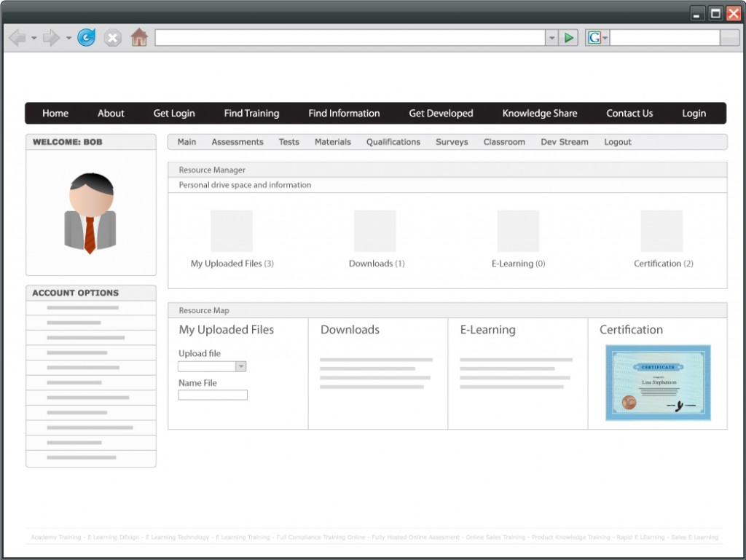Open Knowledge Share menu item
The width and height of the screenshot is (746, 560).
point(540,113)
